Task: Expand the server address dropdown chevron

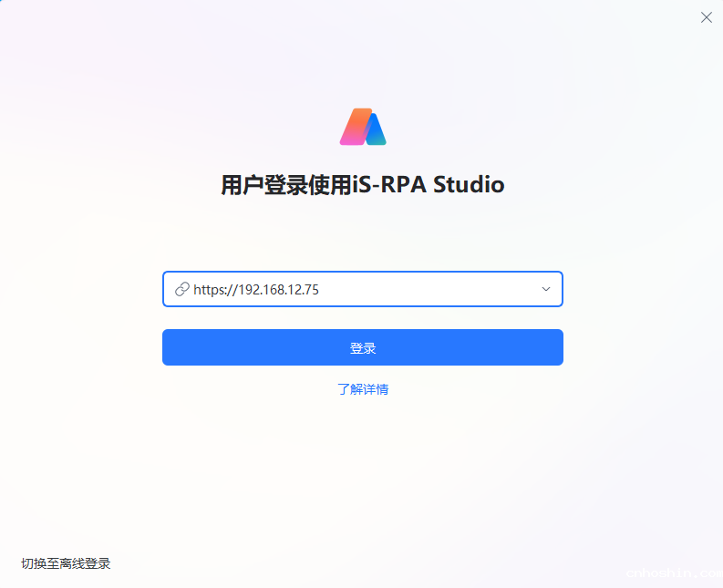Action: (546, 290)
